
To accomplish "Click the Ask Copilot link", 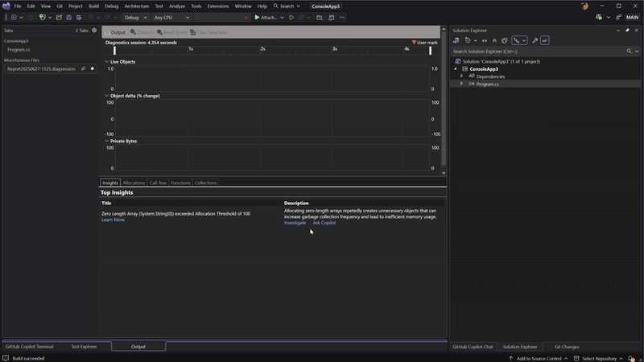I will pyautogui.click(x=324, y=223).
